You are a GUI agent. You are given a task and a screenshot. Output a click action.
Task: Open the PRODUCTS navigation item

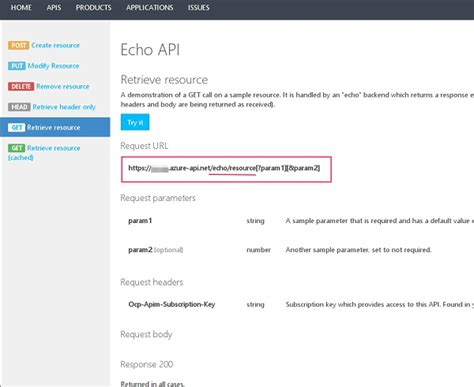tap(93, 7)
